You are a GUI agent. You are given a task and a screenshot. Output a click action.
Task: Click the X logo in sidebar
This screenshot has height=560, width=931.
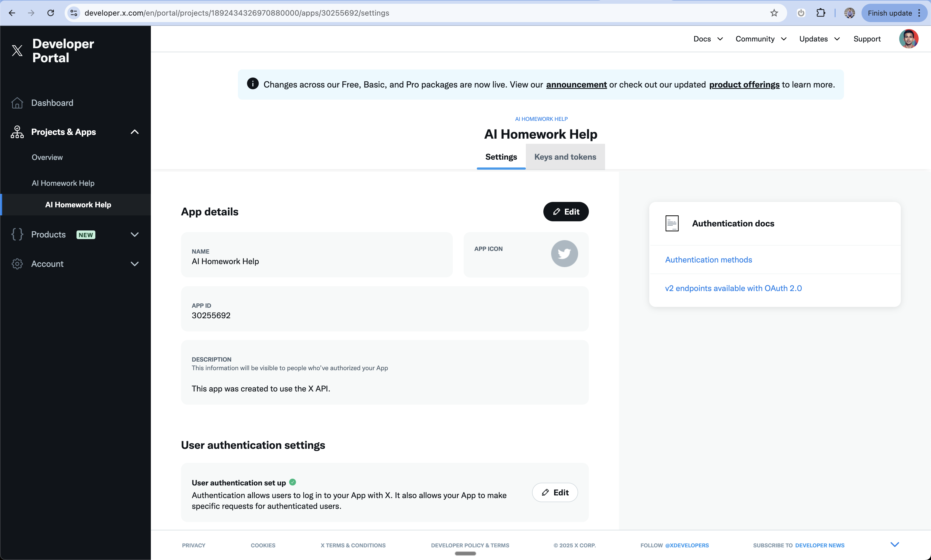[x=17, y=51]
